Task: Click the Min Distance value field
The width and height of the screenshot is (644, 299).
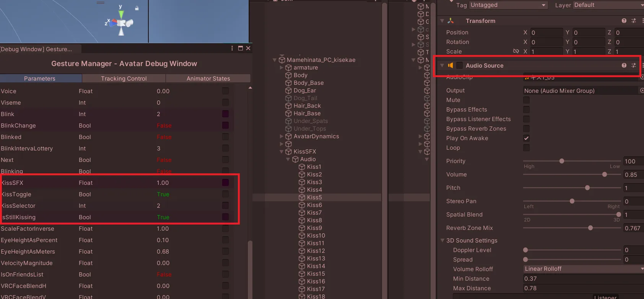Action: tap(584, 279)
